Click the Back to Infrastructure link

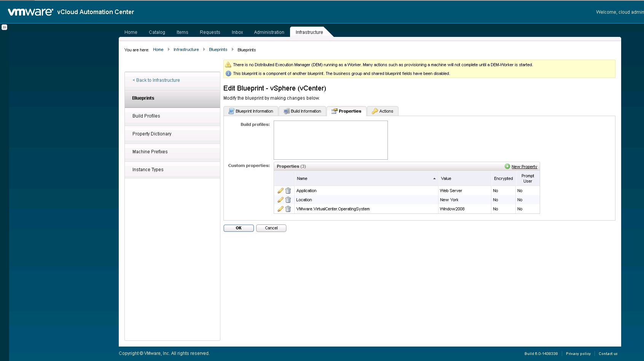156,80
